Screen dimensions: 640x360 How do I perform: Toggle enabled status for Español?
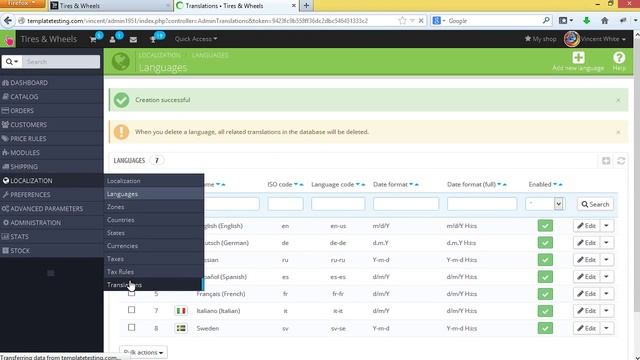[x=545, y=277]
